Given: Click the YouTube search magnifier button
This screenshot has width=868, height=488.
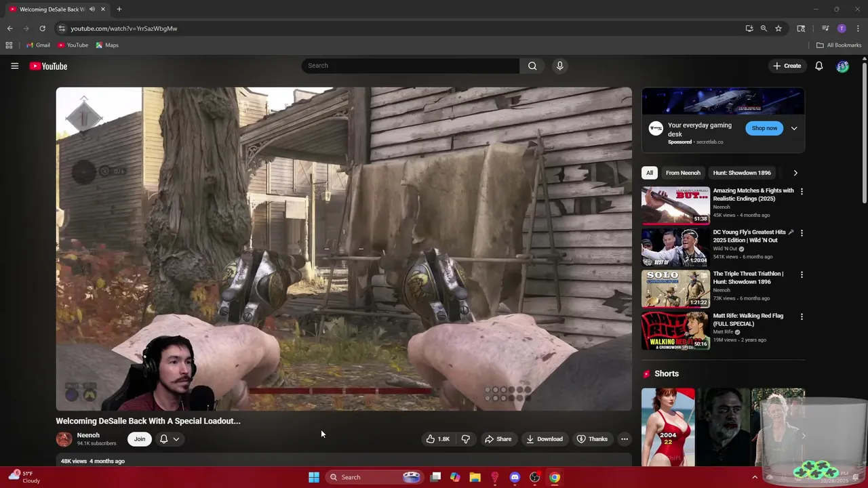Looking at the screenshot, I should pos(532,66).
